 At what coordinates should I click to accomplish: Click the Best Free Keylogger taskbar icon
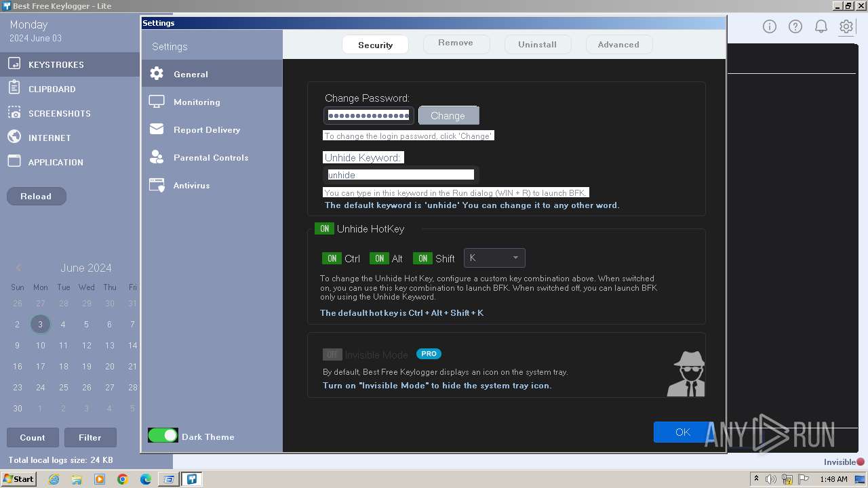pyautogui.click(x=192, y=479)
